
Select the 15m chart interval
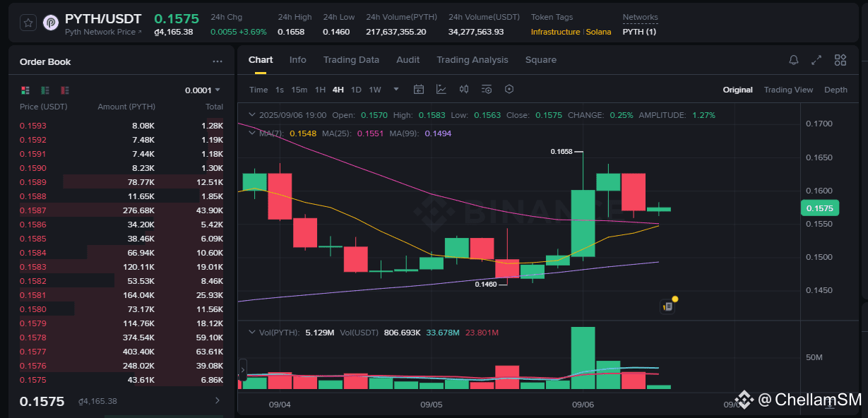299,90
